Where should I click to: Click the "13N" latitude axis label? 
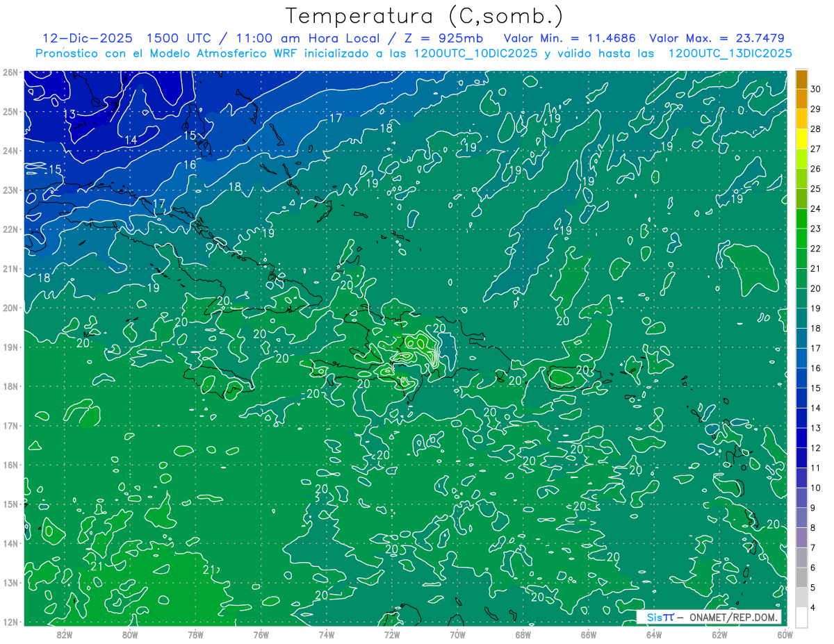tap(10, 583)
